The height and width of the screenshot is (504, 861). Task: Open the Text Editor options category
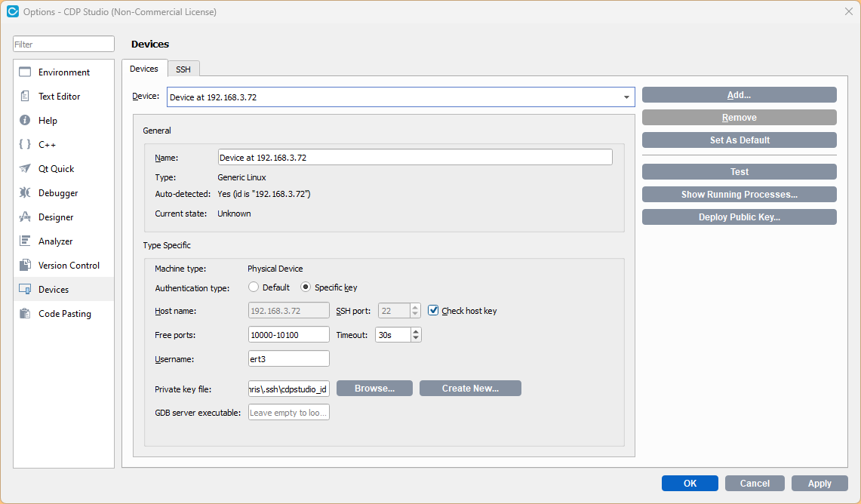(63, 96)
